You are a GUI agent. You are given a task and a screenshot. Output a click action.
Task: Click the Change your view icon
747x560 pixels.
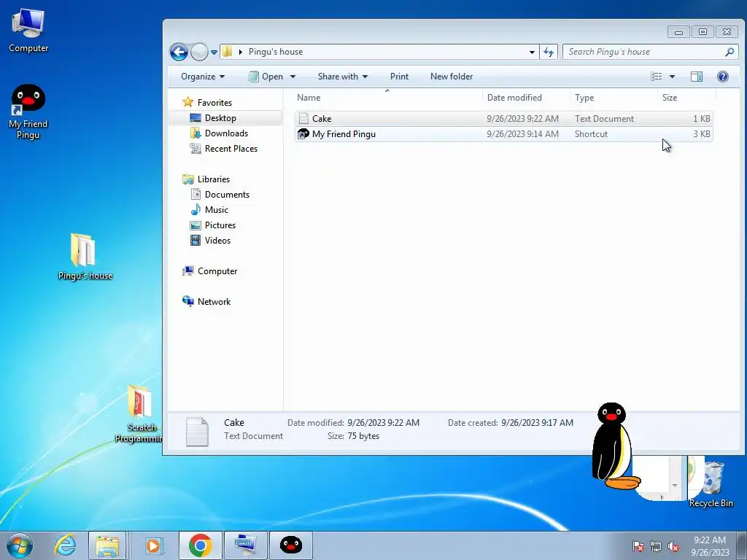coord(656,77)
